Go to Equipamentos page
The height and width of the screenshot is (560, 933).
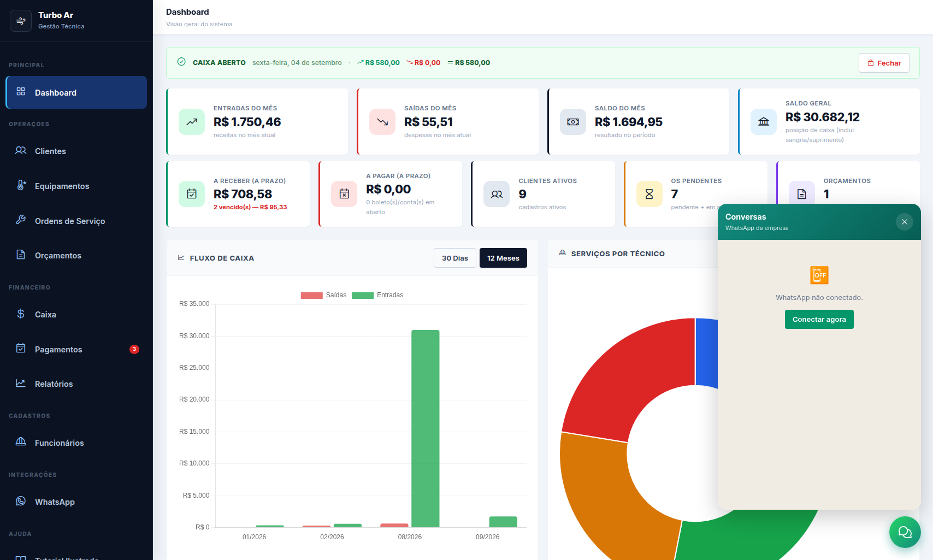[x=76, y=186]
